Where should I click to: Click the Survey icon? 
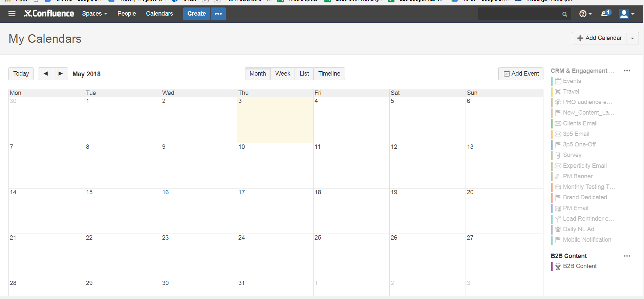[x=558, y=155]
